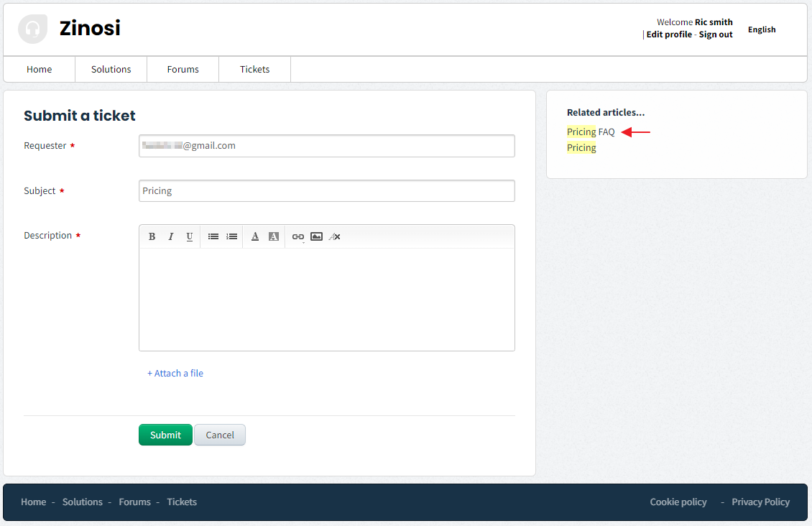Clear formatting in the description editor
The width and height of the screenshot is (812, 526).
335,236
